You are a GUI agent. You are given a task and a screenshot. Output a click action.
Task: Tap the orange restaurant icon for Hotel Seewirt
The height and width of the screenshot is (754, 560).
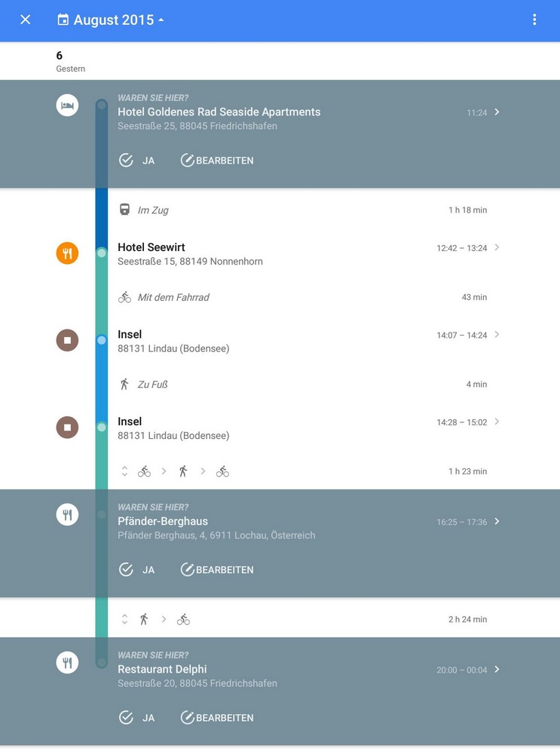coord(67,253)
